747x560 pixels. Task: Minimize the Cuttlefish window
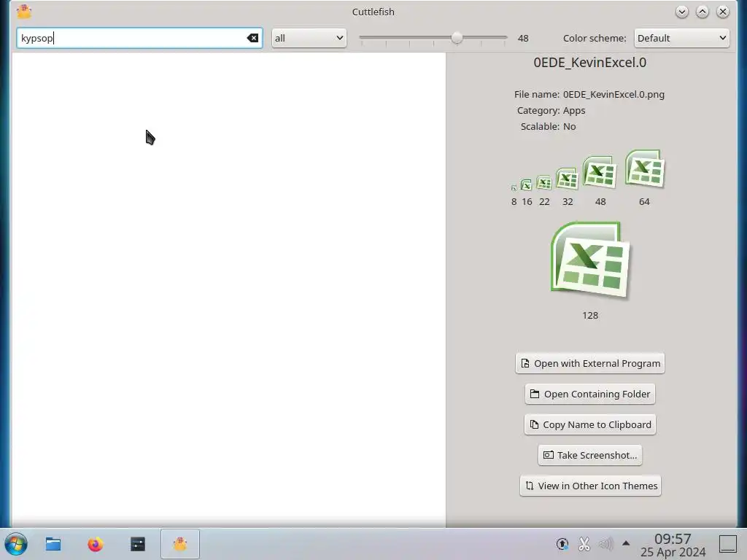tap(682, 12)
